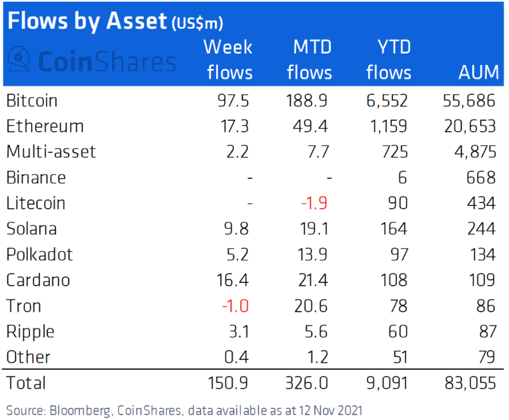Select the Cardano row label
The image size is (509, 420).
point(38,280)
